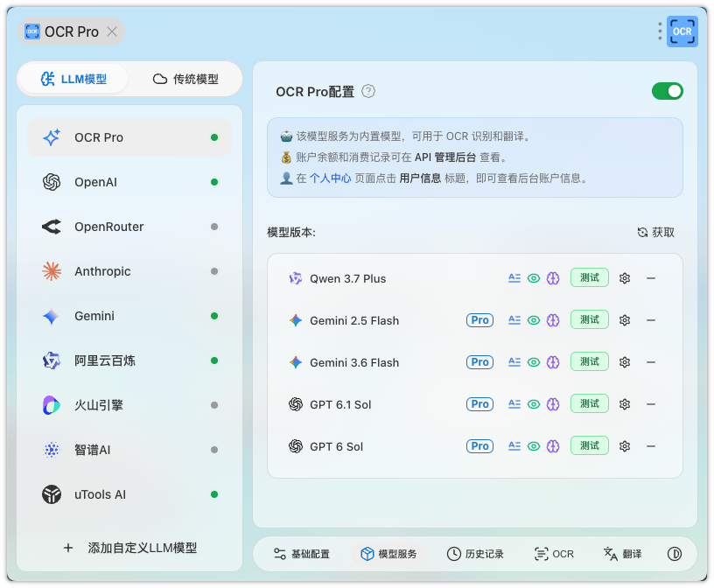Open the 模型服务 bottom tab
This screenshot has height=588, width=714.
pyautogui.click(x=388, y=554)
